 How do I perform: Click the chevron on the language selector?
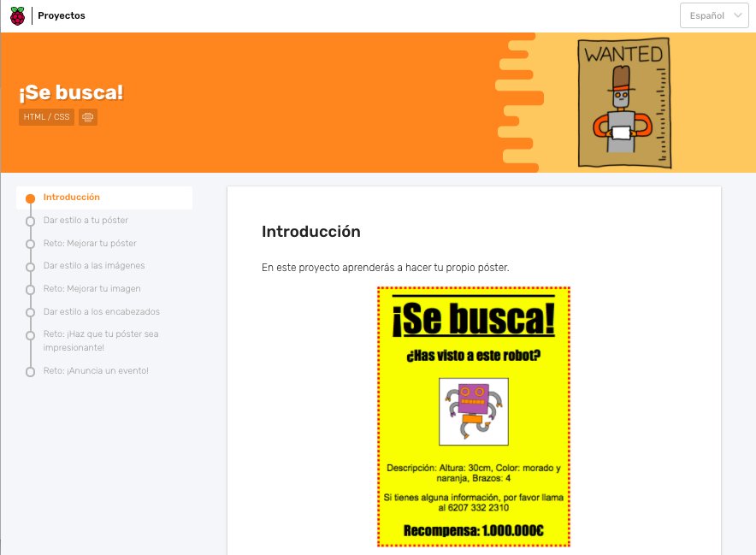(x=737, y=15)
